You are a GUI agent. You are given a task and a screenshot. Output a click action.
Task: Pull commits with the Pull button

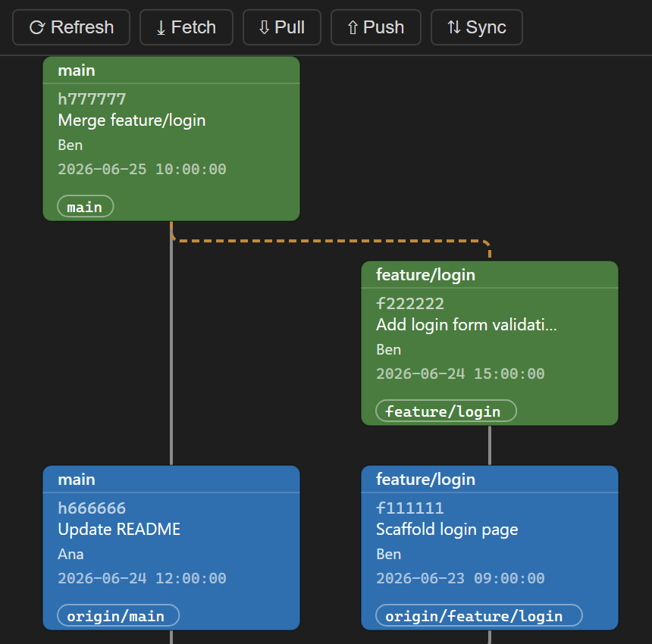pos(282,27)
